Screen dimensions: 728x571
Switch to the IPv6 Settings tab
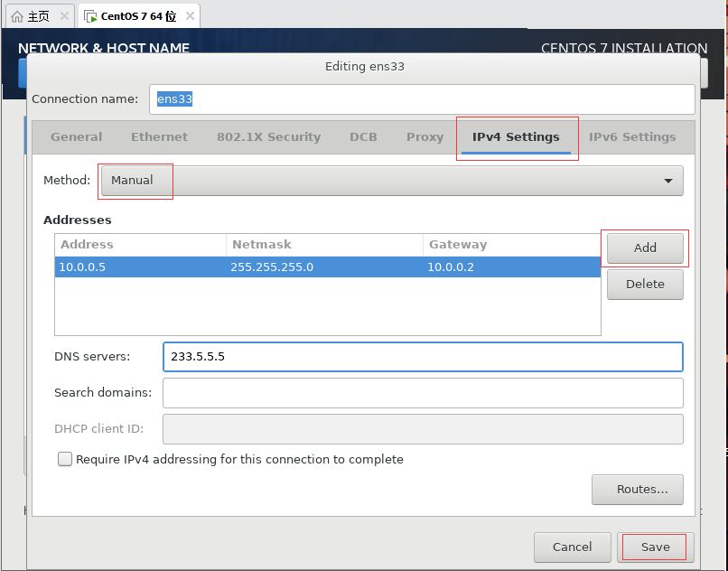coord(632,137)
